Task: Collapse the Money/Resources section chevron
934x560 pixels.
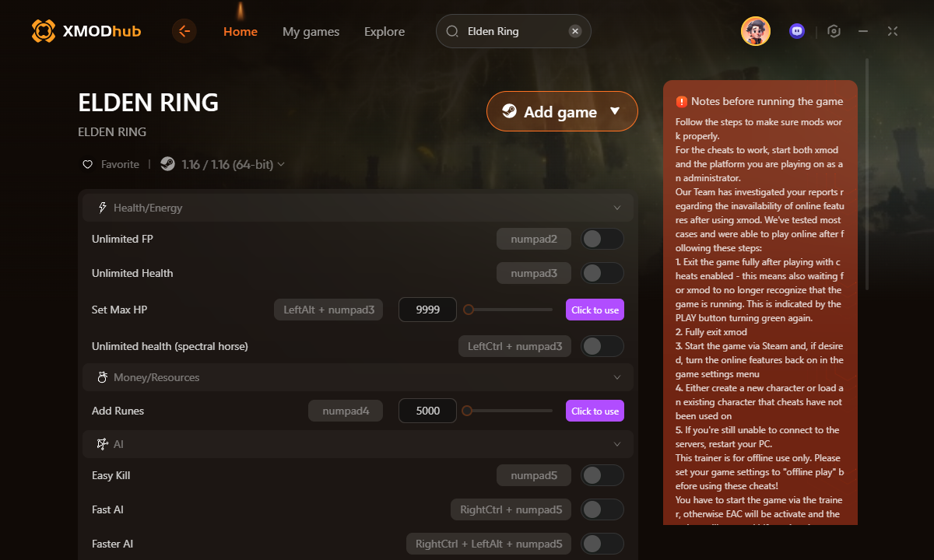Action: pyautogui.click(x=617, y=377)
